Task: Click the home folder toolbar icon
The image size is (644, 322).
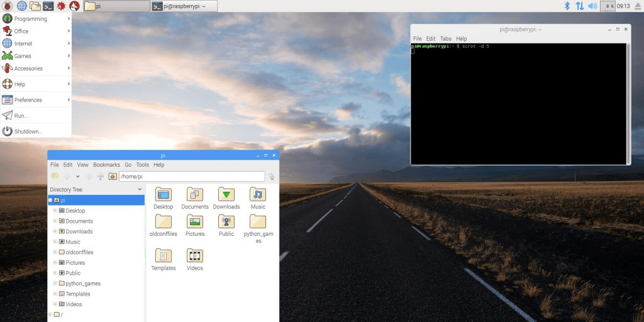Action: coord(113,176)
